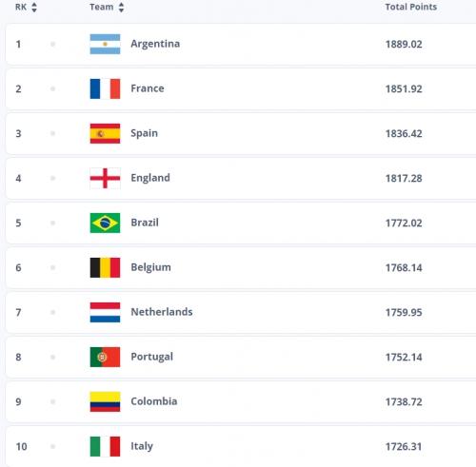Click the Colombia team name
This screenshot has height=467, width=476.
tap(154, 401)
